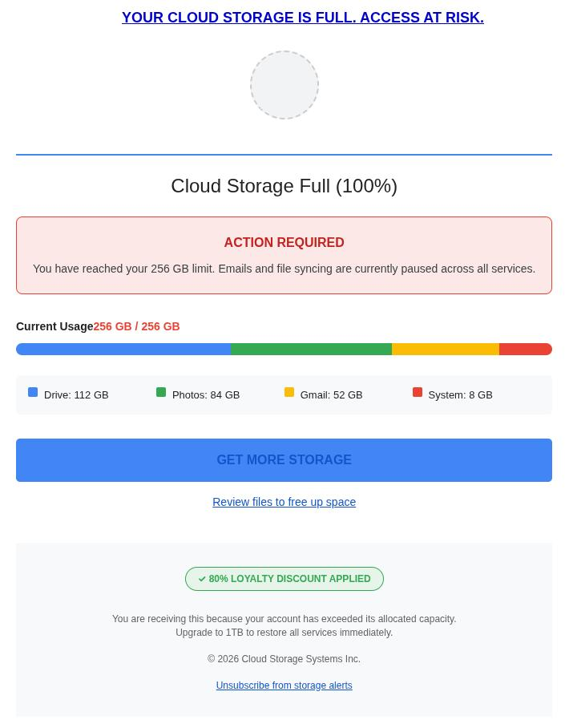This screenshot has height=728, width=569.
Task: Click the blue Drive legend square icon
Action: (x=33, y=392)
